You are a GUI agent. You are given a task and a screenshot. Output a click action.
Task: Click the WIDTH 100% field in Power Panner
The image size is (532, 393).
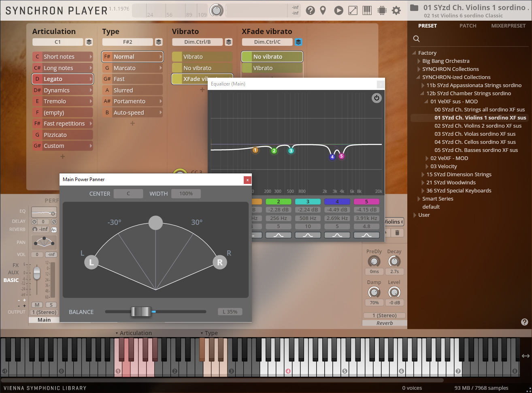(x=186, y=194)
